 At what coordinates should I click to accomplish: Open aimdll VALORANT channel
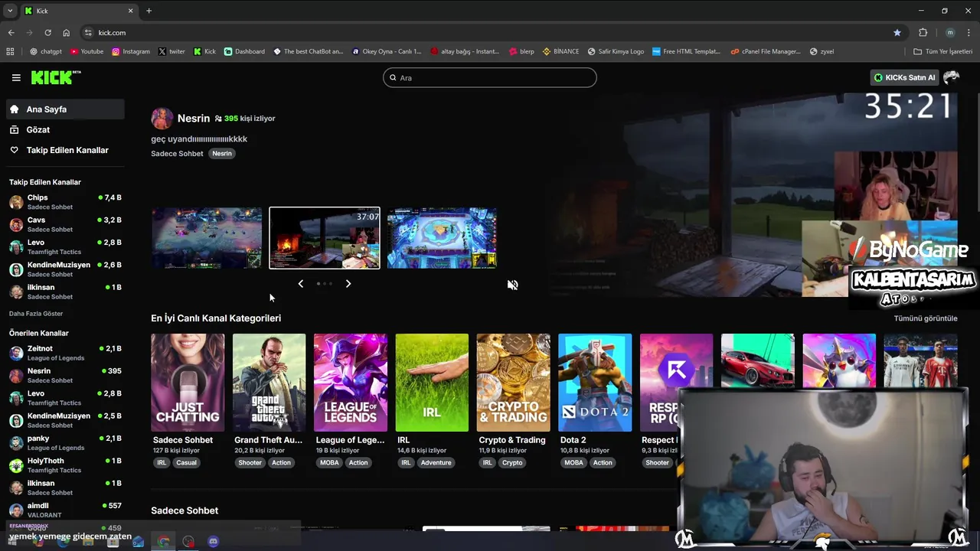(65, 510)
